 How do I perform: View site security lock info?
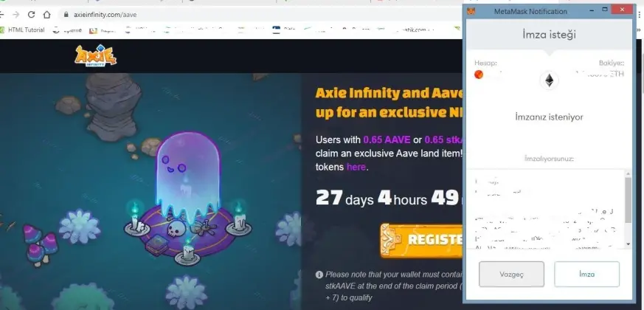pyautogui.click(x=66, y=14)
